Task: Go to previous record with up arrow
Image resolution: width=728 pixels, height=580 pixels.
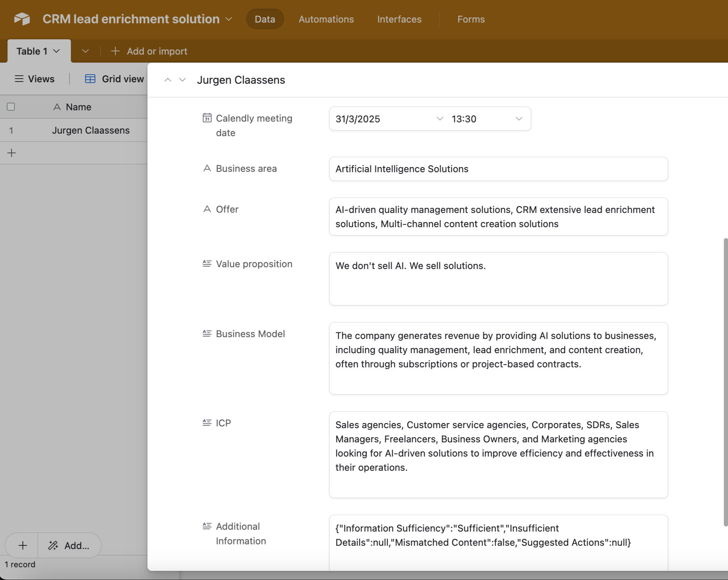Action: point(168,80)
